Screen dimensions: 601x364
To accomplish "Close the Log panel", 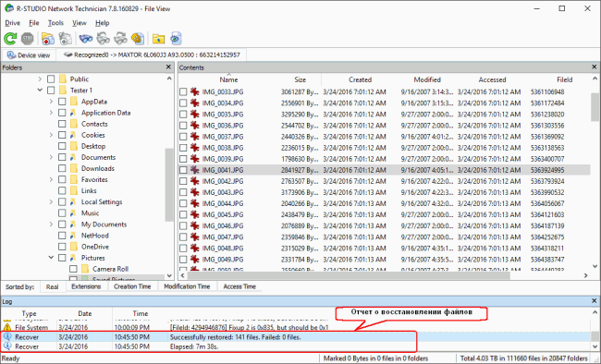I will coord(595,301).
